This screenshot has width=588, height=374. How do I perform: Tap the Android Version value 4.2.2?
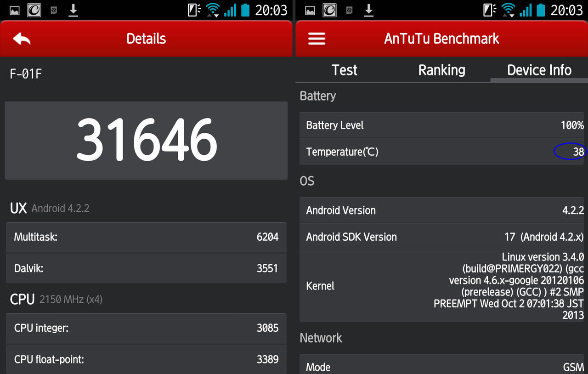click(573, 210)
